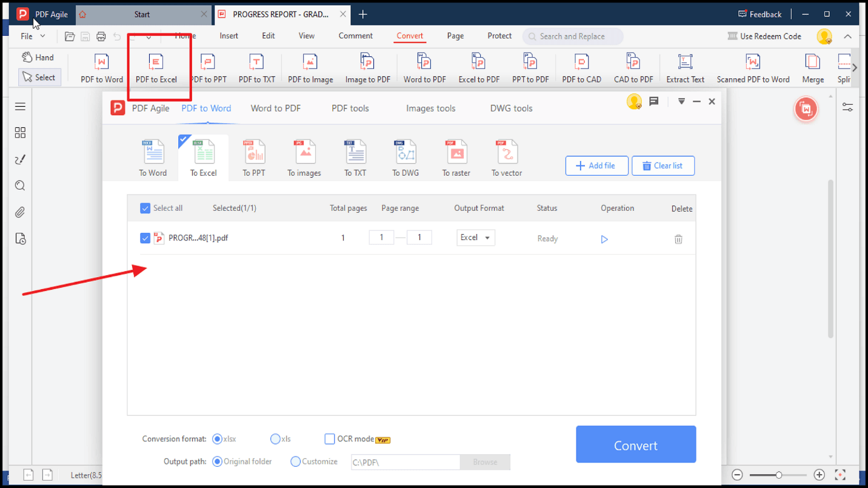Image resolution: width=868 pixels, height=488 pixels.
Task: Choose Original folder output path
Action: tap(217, 462)
